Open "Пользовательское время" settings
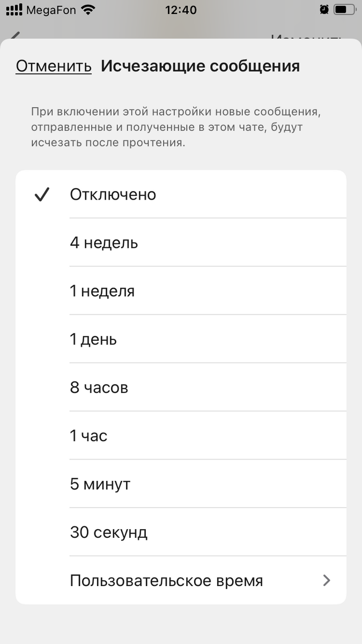 point(166,580)
